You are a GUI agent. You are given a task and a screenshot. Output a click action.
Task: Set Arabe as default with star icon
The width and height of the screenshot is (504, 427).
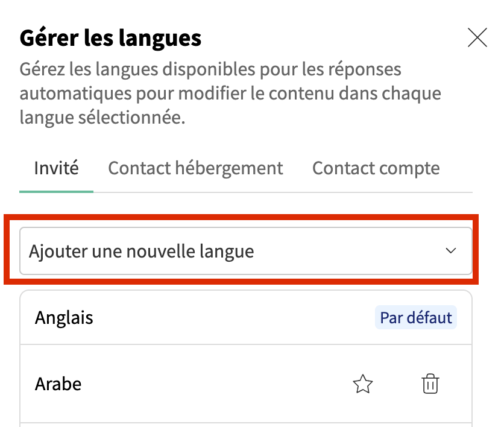(363, 384)
